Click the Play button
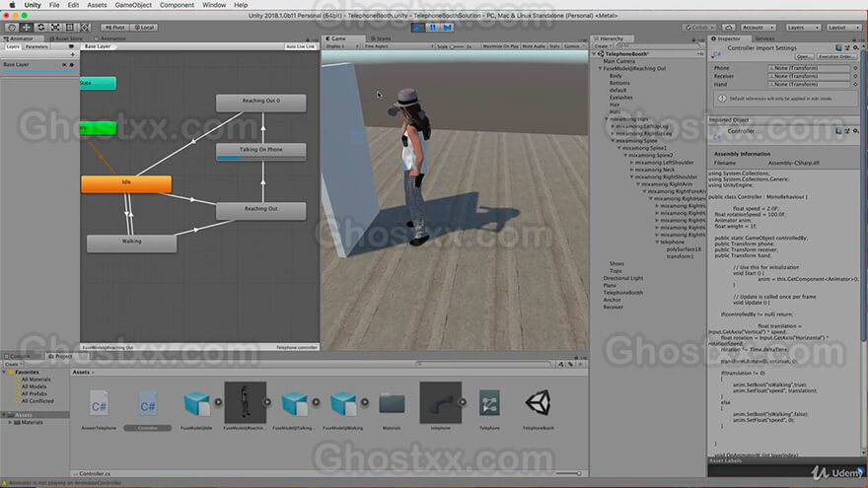 418,28
